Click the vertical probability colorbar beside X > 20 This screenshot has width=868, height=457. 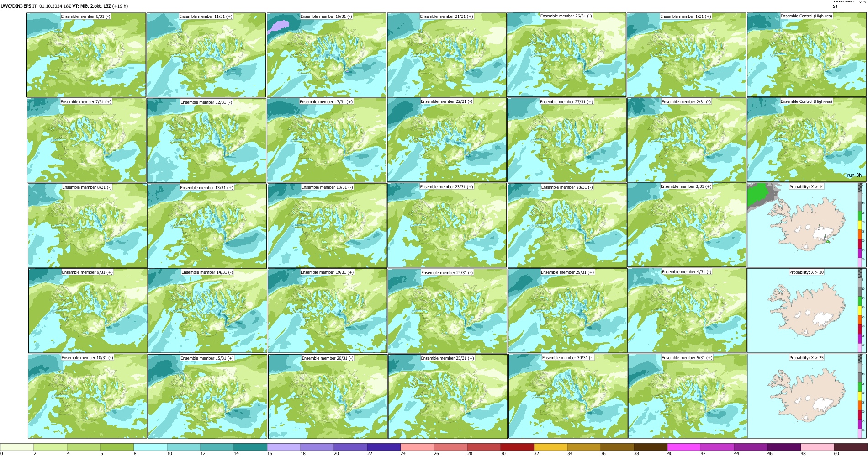861,310
